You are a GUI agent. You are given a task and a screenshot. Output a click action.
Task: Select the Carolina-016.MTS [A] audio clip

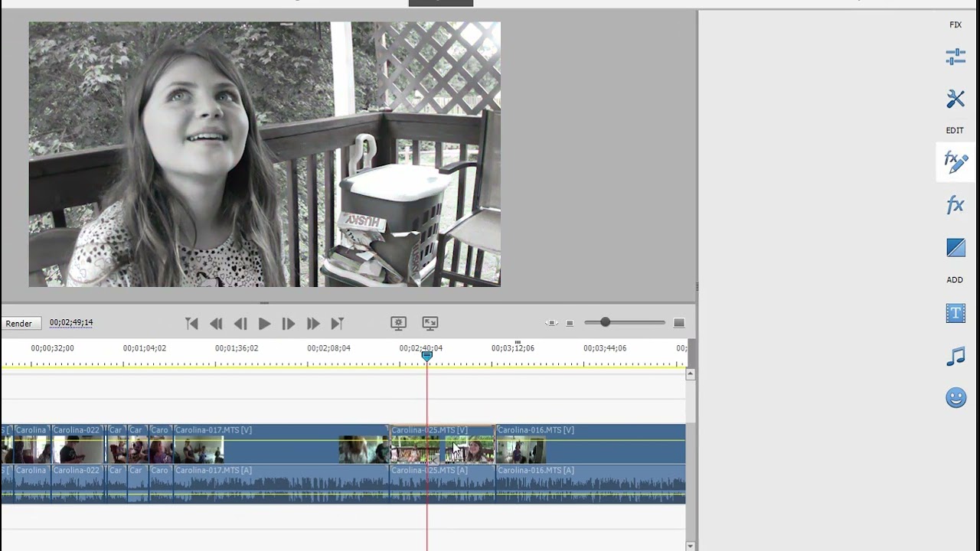[590, 484]
